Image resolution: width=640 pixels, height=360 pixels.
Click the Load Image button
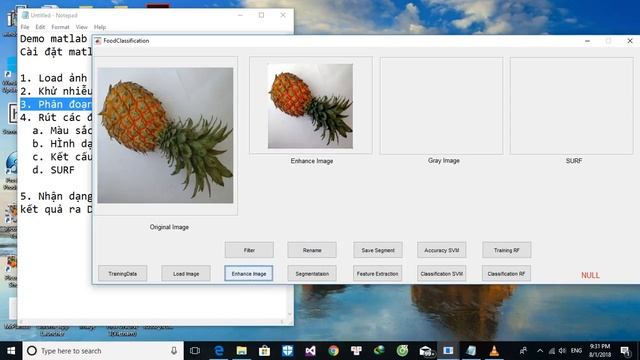pyautogui.click(x=186, y=273)
